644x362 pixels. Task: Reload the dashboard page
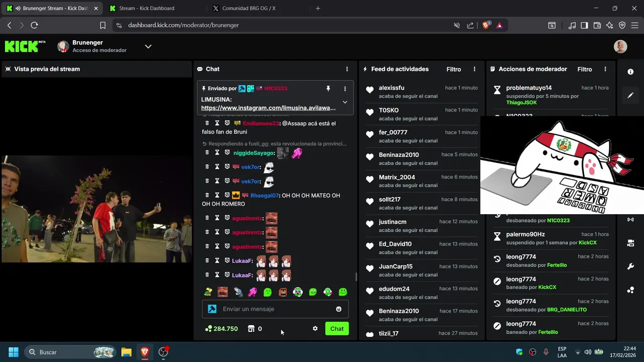point(34,25)
